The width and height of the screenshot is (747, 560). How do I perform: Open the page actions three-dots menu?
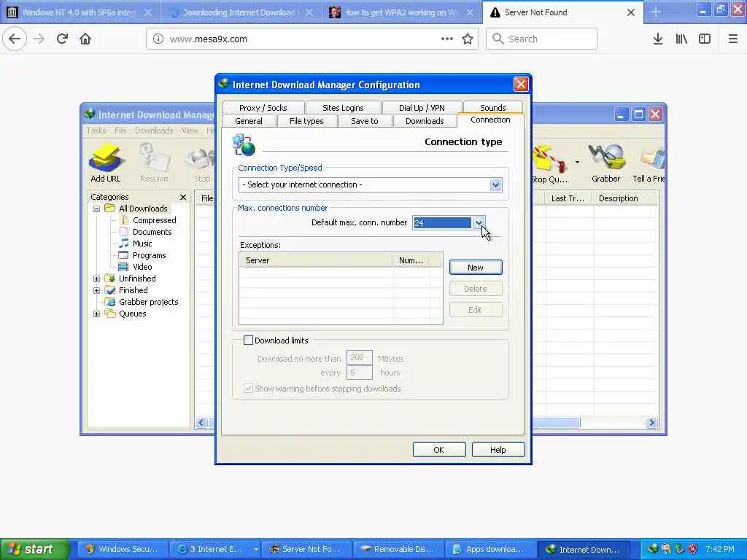[447, 39]
